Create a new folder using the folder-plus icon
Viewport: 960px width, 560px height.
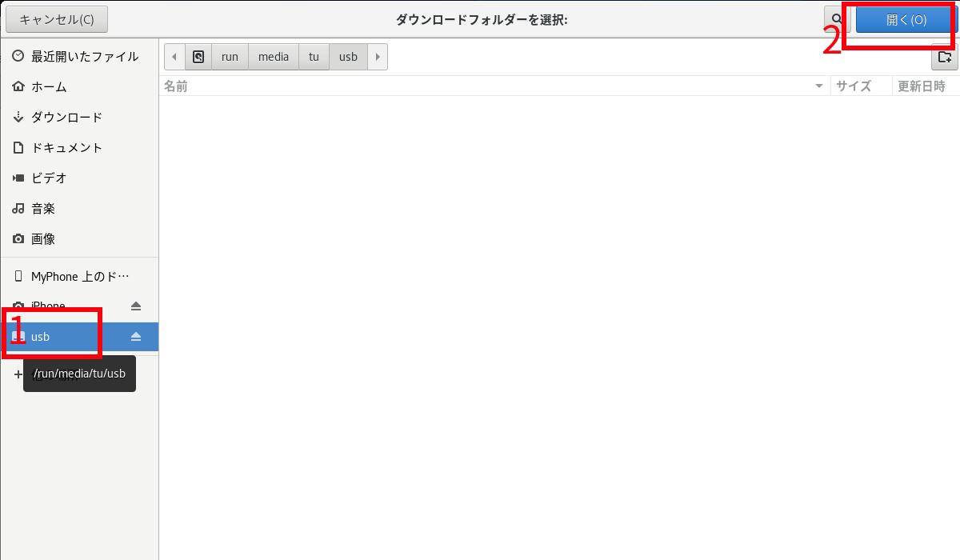pyautogui.click(x=944, y=57)
